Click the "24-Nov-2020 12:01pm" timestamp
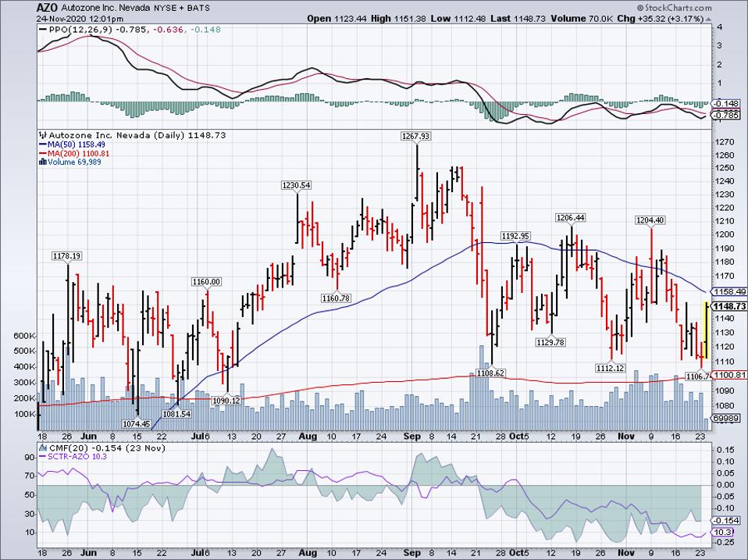This screenshot has width=748, height=560. pos(80,19)
